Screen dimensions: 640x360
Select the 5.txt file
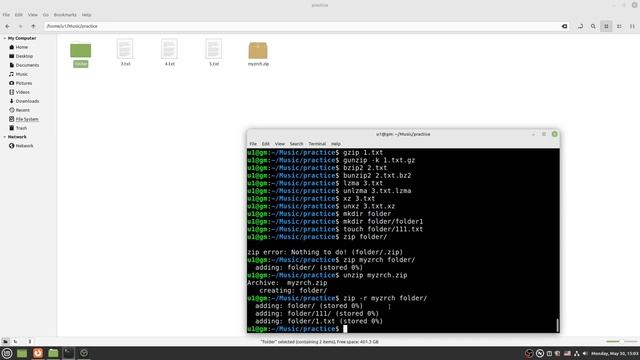[214, 52]
